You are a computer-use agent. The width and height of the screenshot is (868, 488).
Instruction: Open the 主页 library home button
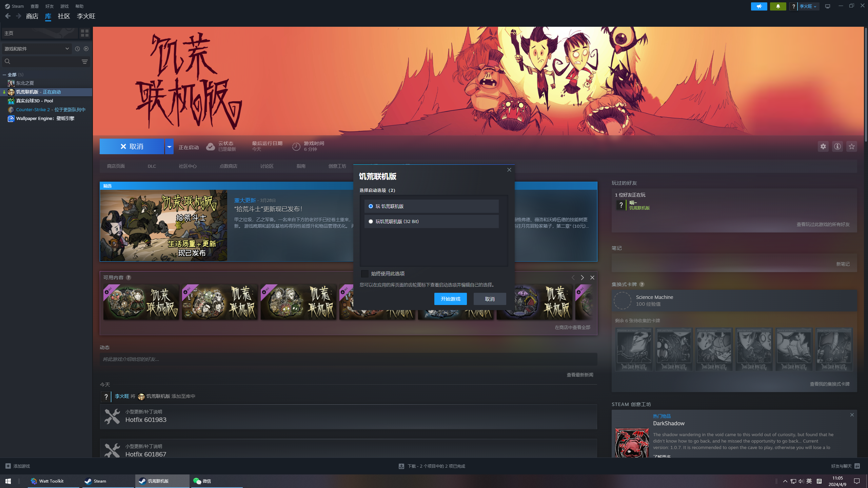(x=39, y=33)
